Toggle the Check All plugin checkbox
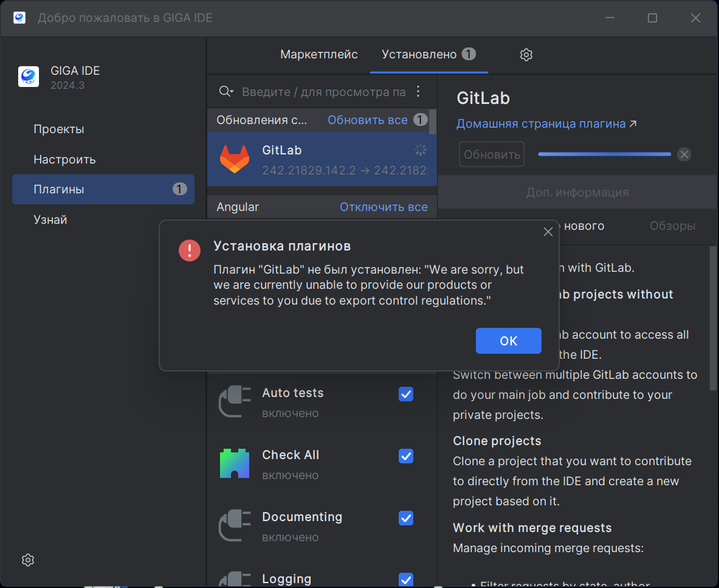The height and width of the screenshot is (588, 719). (406, 456)
